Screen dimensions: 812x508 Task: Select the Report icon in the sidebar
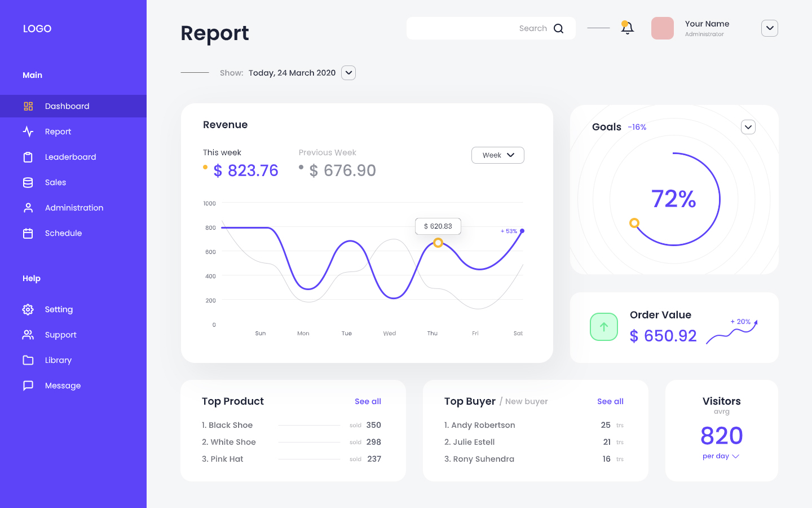click(x=28, y=131)
